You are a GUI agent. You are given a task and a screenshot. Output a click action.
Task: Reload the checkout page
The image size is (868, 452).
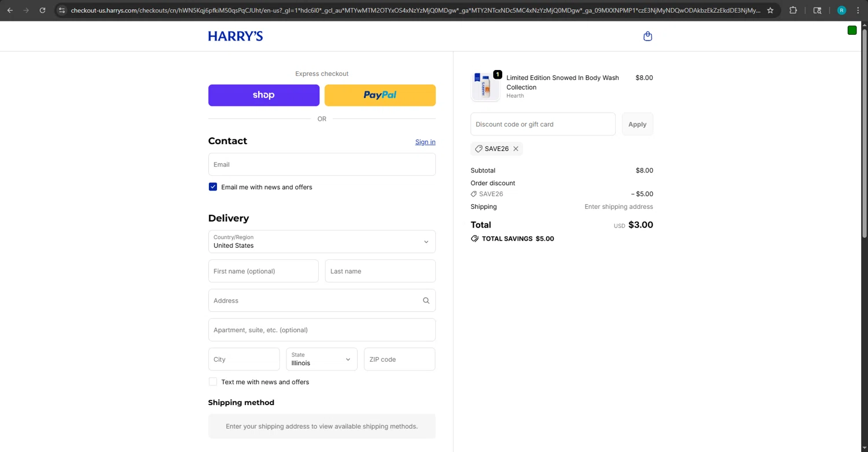click(42, 10)
